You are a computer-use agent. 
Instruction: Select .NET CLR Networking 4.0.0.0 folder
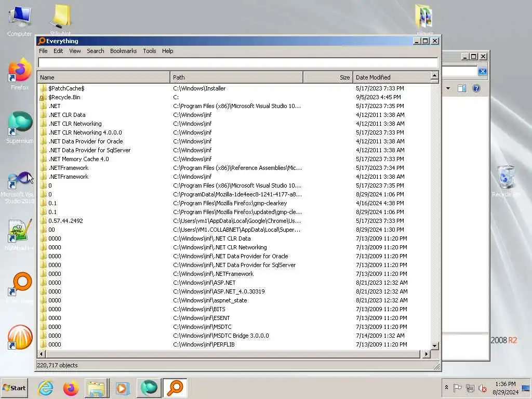click(85, 132)
